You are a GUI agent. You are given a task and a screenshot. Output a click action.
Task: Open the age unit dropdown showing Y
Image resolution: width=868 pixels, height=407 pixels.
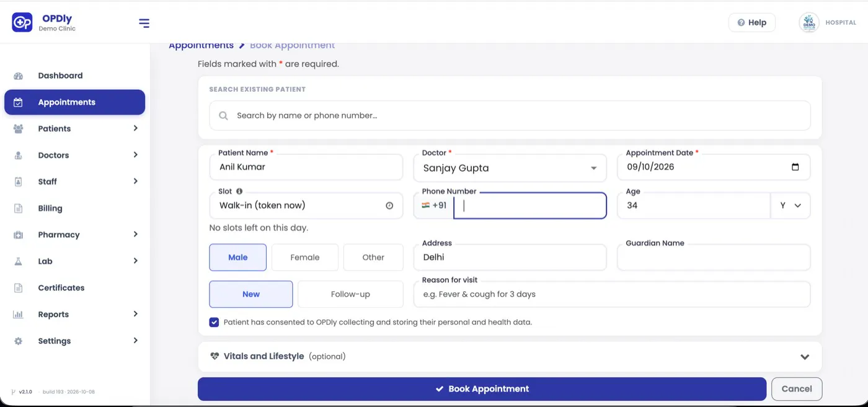pyautogui.click(x=790, y=206)
